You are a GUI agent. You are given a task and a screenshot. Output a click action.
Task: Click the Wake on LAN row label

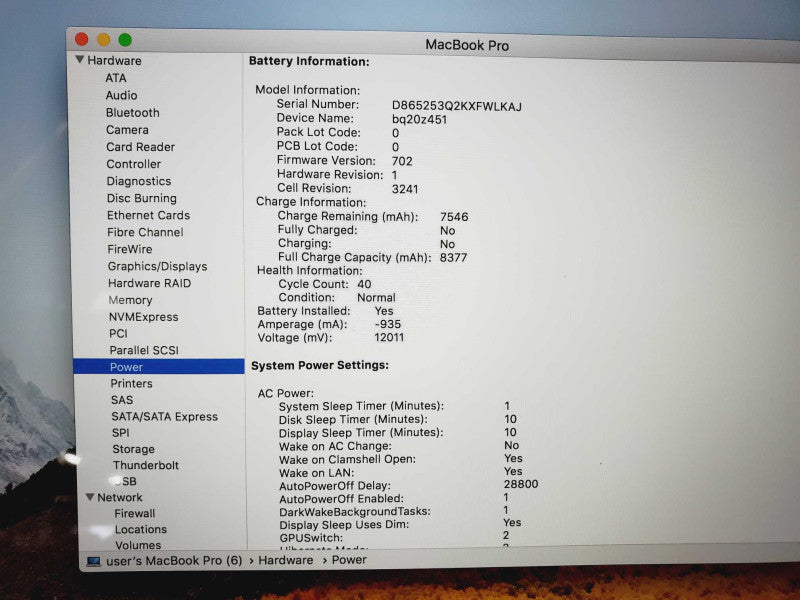[x=316, y=472]
